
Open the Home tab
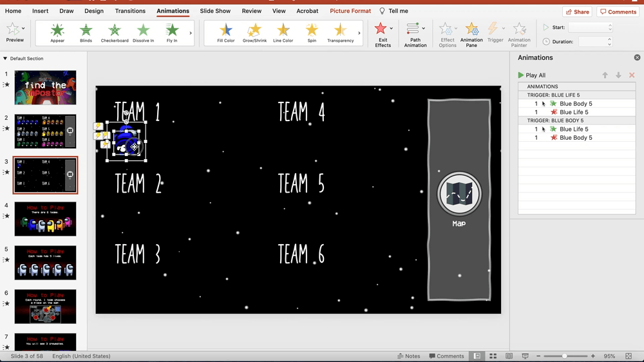(13, 11)
